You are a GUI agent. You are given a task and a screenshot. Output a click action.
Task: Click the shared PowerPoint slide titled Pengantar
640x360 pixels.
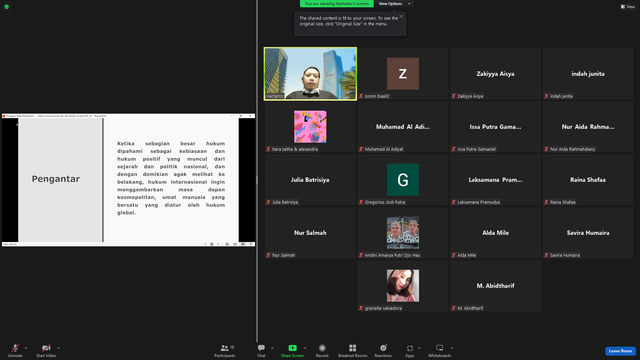129,180
